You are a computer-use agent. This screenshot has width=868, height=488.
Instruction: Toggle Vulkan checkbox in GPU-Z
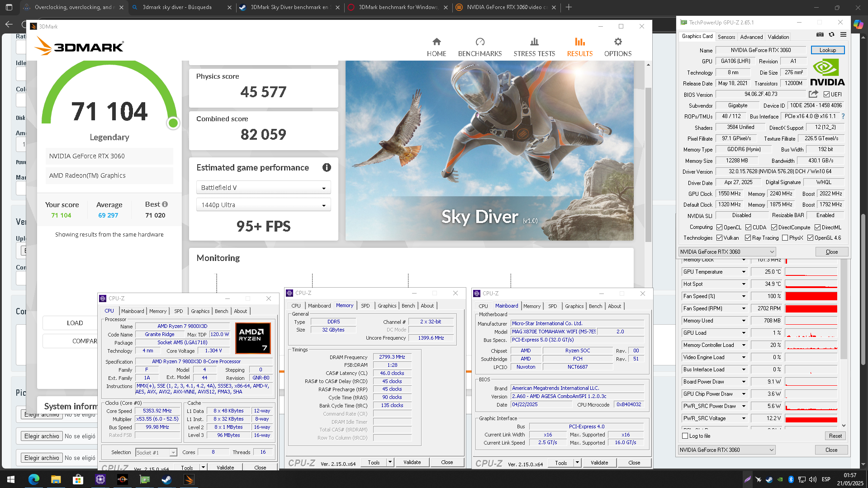(719, 238)
